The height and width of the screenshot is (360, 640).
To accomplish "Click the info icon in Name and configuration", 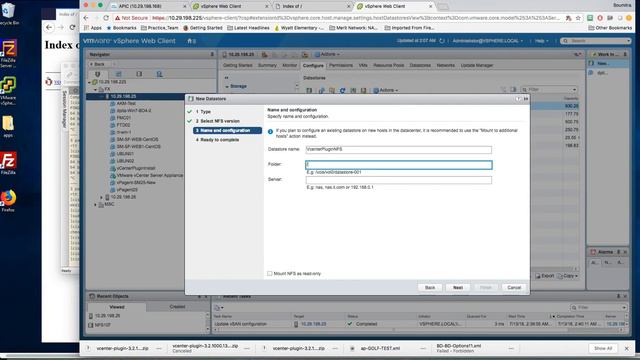I will pos(270,131).
